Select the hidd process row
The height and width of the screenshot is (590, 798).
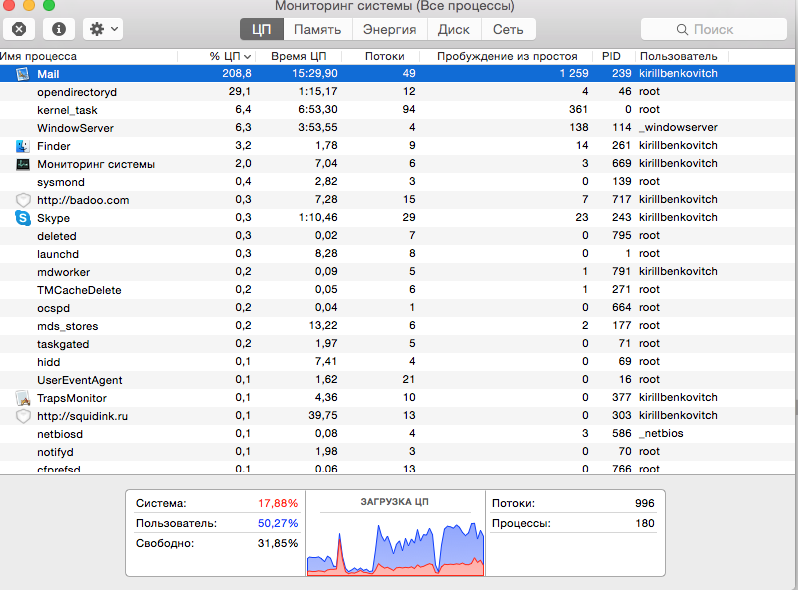(x=397, y=361)
